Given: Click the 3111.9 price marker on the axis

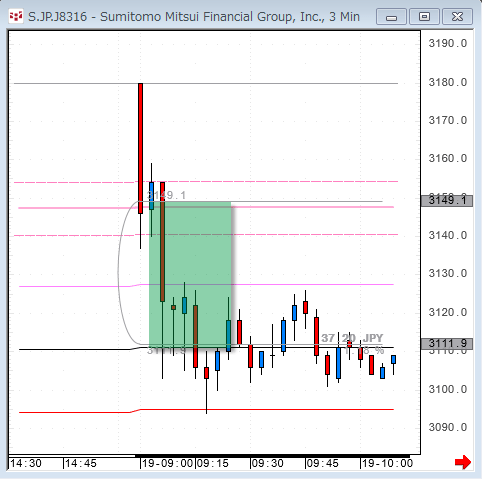Looking at the screenshot, I should coord(447,344).
